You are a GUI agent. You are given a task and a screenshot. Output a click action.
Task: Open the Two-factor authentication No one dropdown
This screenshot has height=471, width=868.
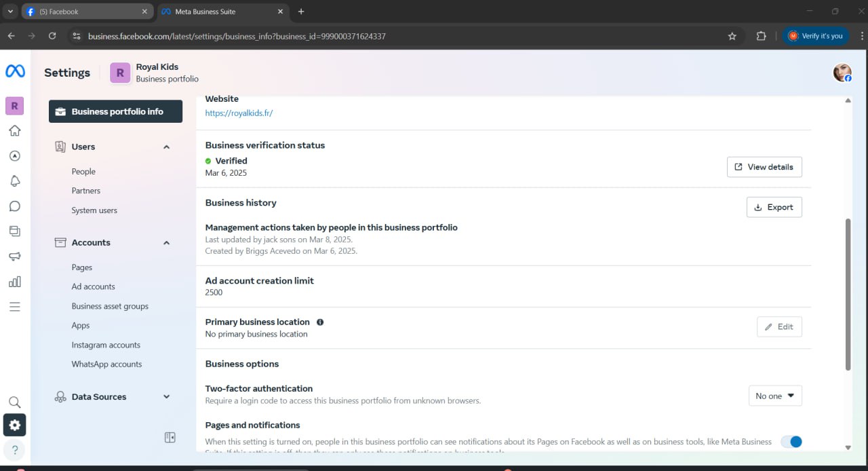pyautogui.click(x=775, y=396)
